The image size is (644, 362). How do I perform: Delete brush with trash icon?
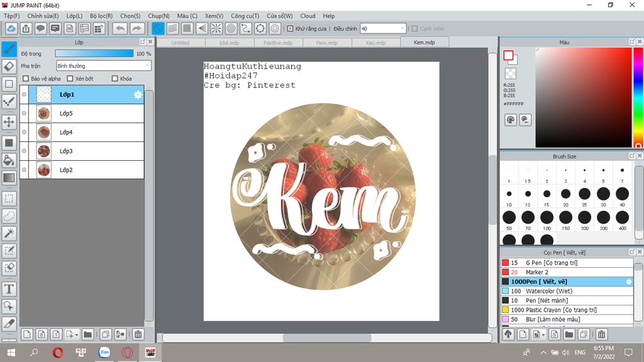click(601, 334)
